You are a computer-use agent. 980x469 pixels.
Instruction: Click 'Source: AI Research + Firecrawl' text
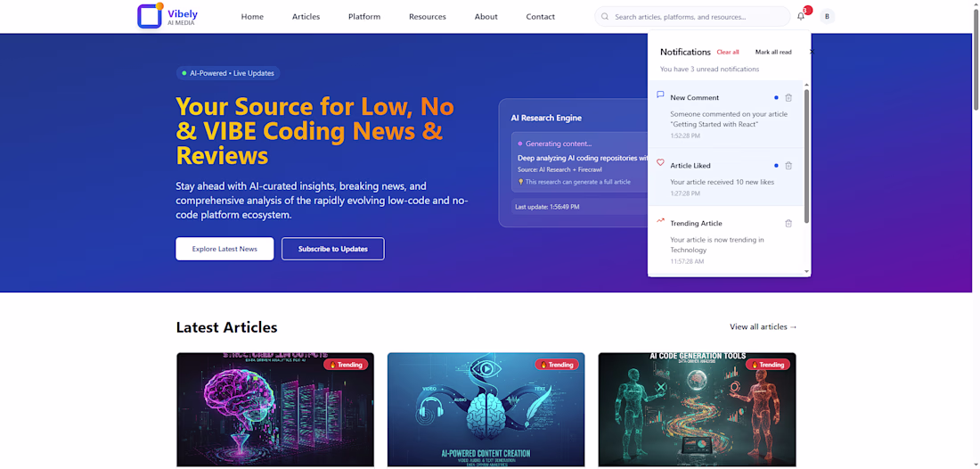(x=560, y=169)
